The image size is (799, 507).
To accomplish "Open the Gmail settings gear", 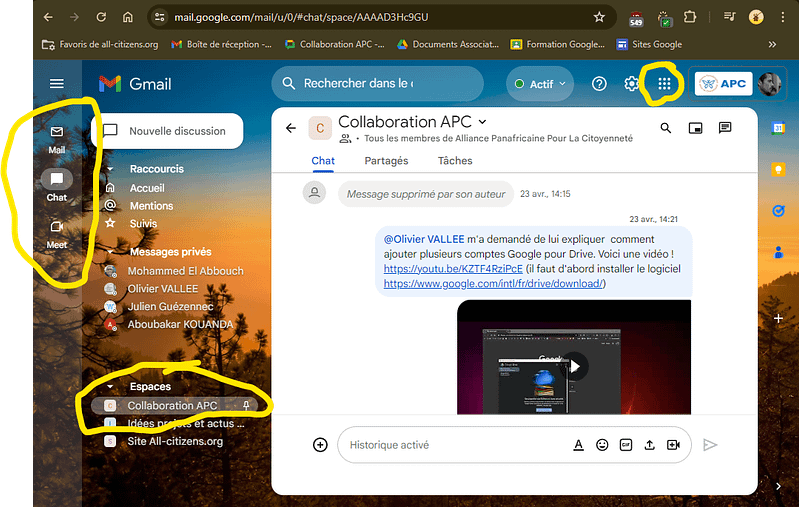I will coord(632,84).
